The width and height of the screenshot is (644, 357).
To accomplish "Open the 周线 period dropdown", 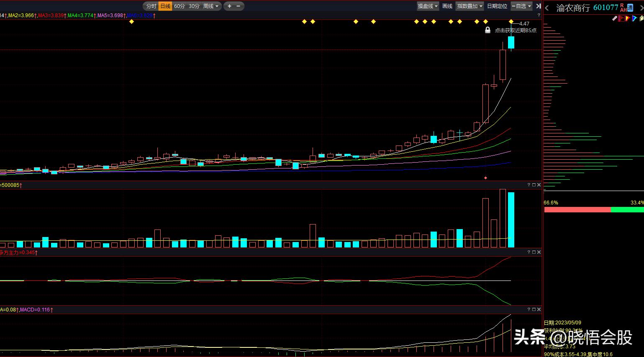I will tap(211, 6).
